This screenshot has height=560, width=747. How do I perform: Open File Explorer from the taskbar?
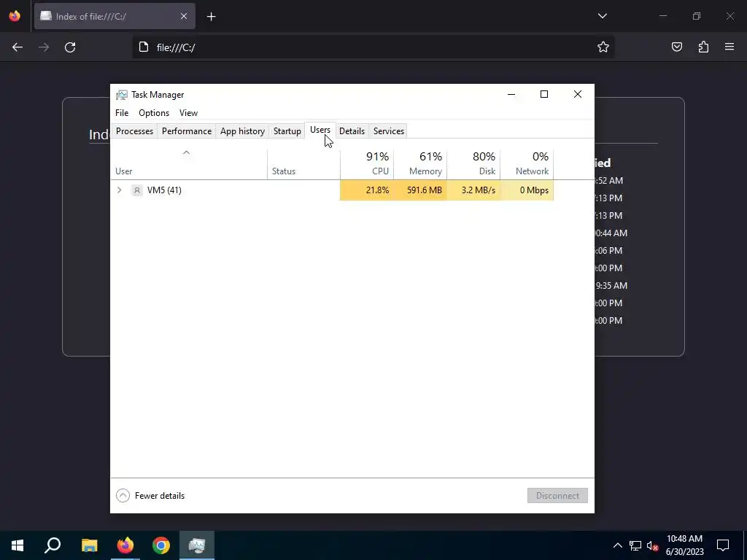[x=89, y=545]
